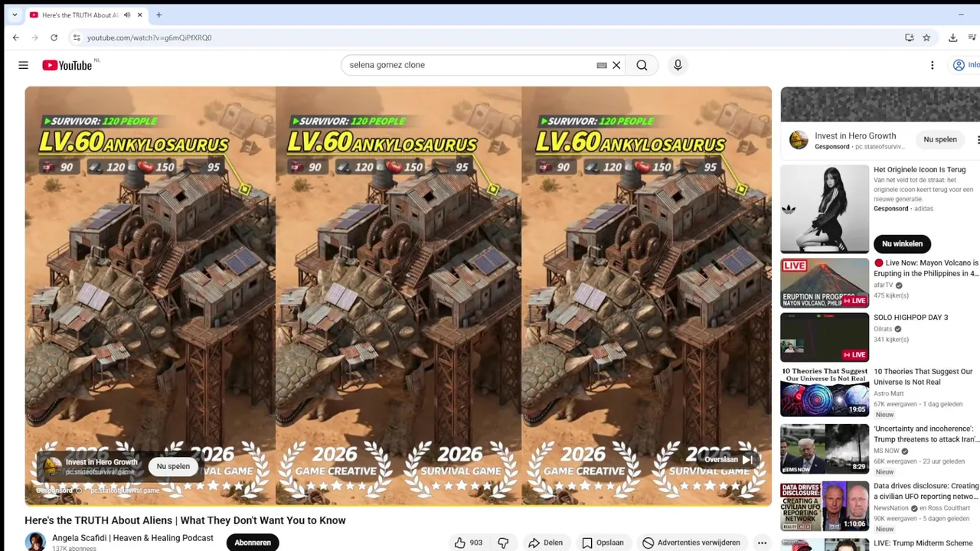Open sidebar ad options three-dot menu
The width and height of the screenshot is (980, 551).
[x=977, y=140]
